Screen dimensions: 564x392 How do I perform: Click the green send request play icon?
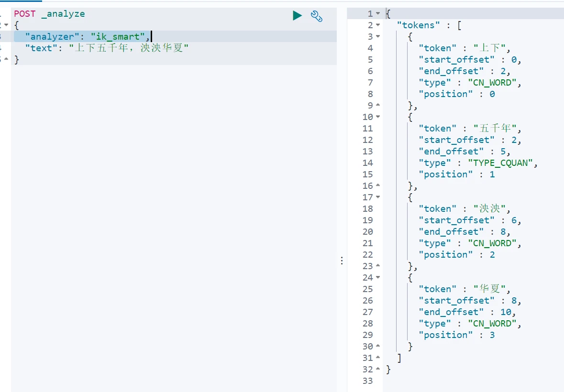pyautogui.click(x=297, y=16)
